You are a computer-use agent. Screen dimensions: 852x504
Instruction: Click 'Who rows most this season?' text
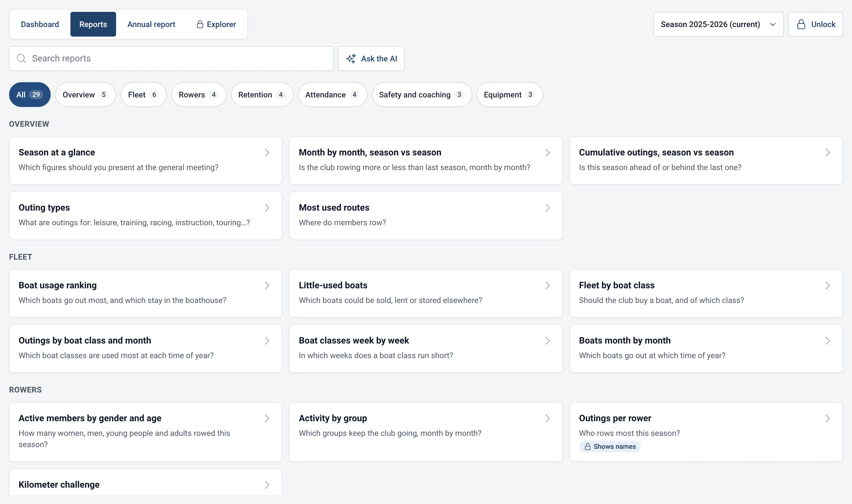[x=629, y=433]
